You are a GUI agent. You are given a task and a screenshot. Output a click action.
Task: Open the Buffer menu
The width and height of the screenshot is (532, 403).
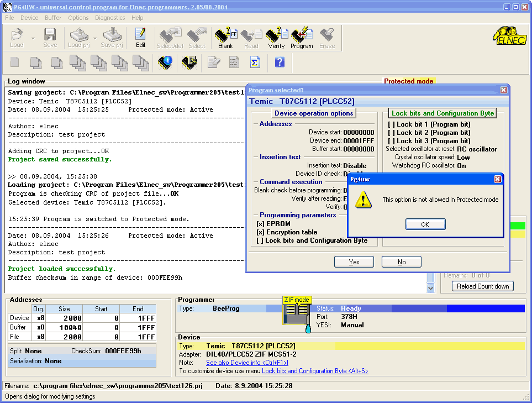[x=53, y=18]
